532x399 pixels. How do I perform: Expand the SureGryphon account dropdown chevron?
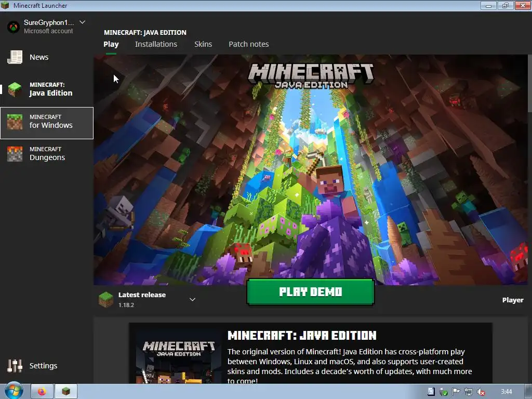[x=82, y=22]
